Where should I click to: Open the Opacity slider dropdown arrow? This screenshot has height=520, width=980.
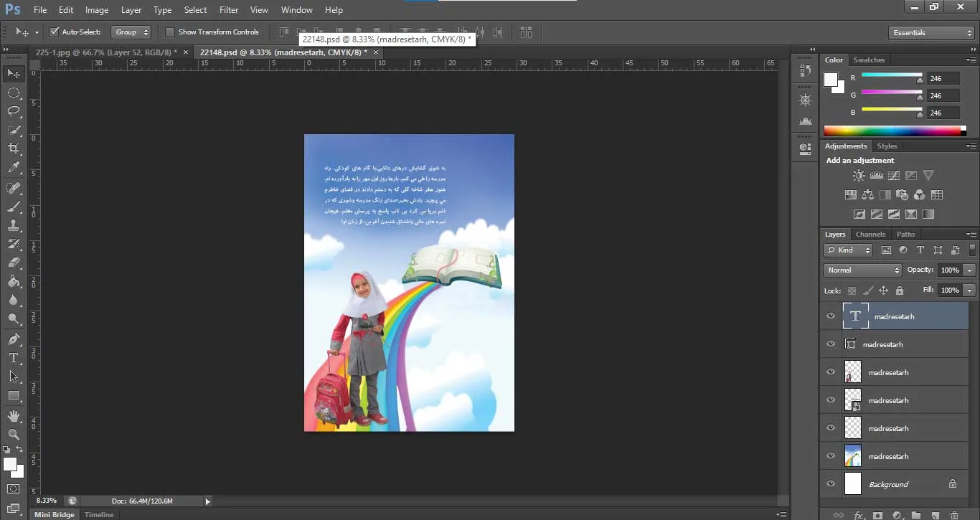(970, 270)
